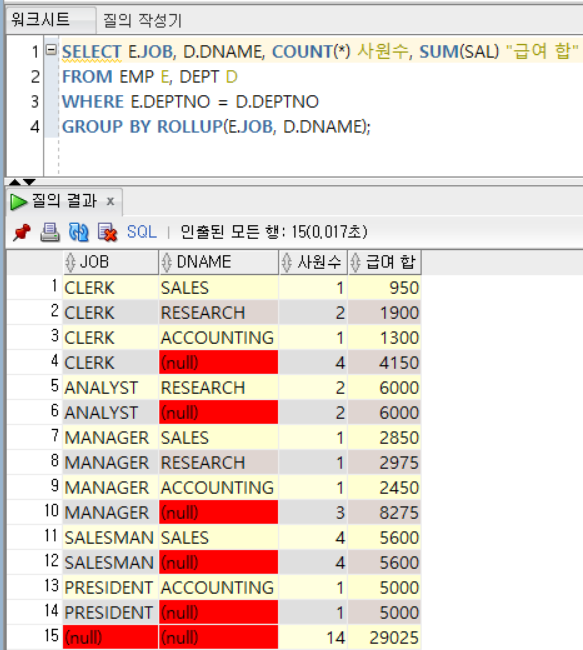The height and width of the screenshot is (650, 583).
Task: Click the sort icon in 급여 합 header
Action: [x=355, y=262]
